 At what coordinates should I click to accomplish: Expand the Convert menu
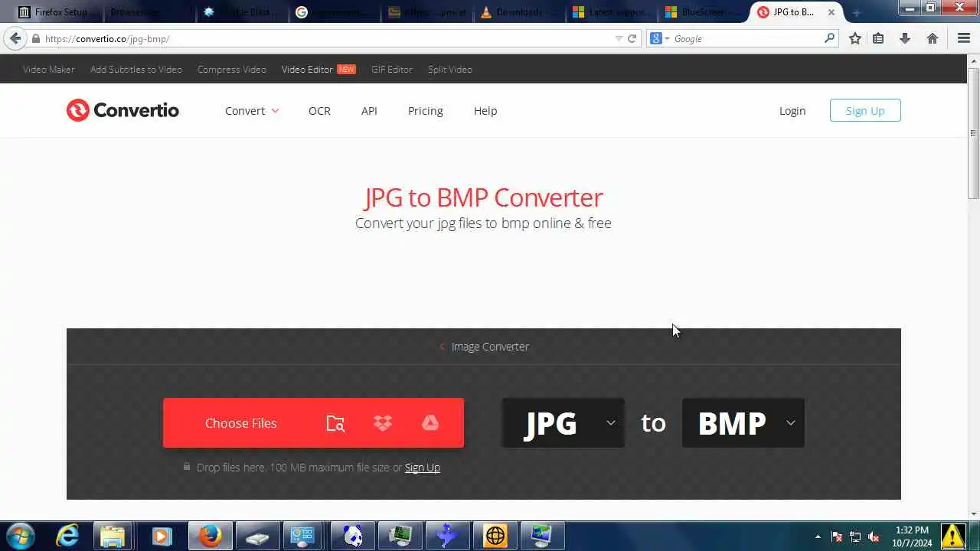252,111
